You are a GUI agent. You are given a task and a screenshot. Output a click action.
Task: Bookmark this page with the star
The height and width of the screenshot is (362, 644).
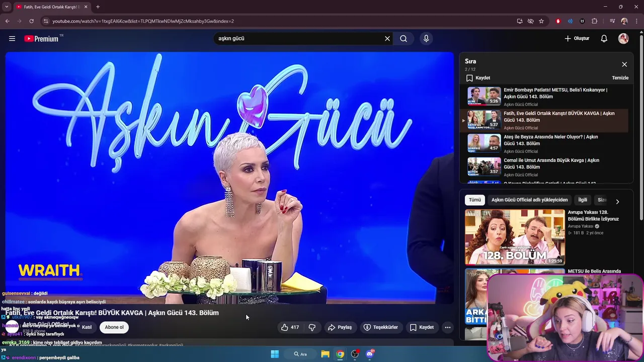click(x=541, y=21)
